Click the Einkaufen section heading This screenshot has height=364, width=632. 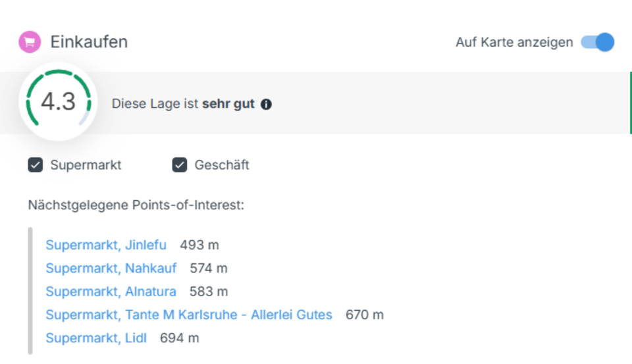click(x=89, y=43)
